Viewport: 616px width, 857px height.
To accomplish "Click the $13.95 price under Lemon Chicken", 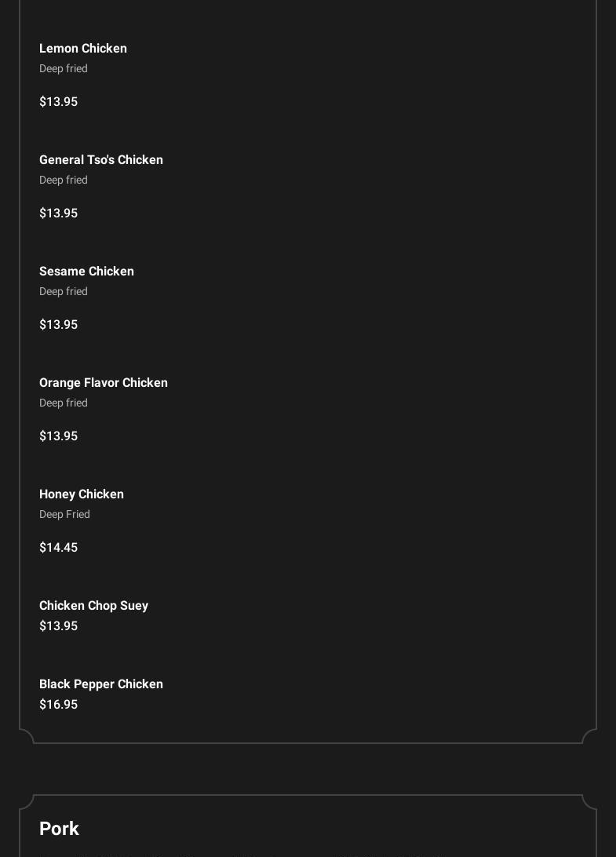I will point(58,102).
